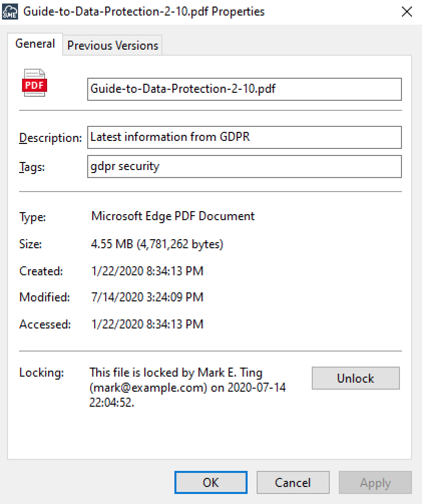This screenshot has width=422, height=504.
Task: Click the Cancel button
Action: (293, 482)
